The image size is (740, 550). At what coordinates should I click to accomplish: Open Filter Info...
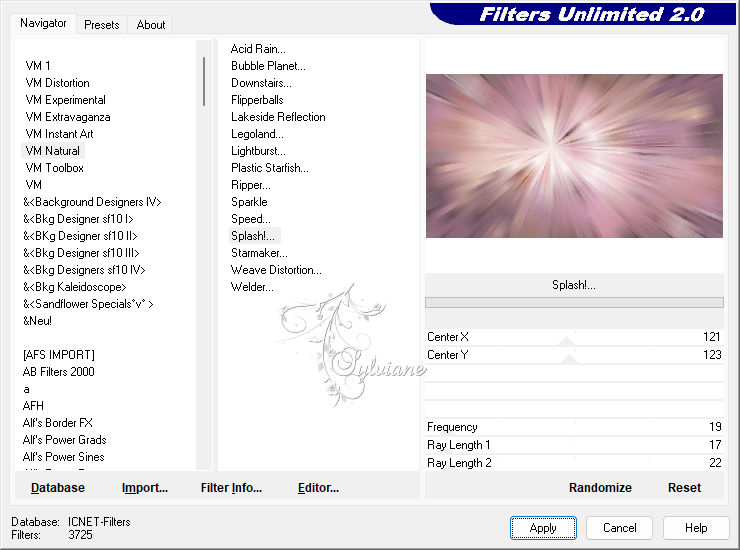click(x=231, y=488)
